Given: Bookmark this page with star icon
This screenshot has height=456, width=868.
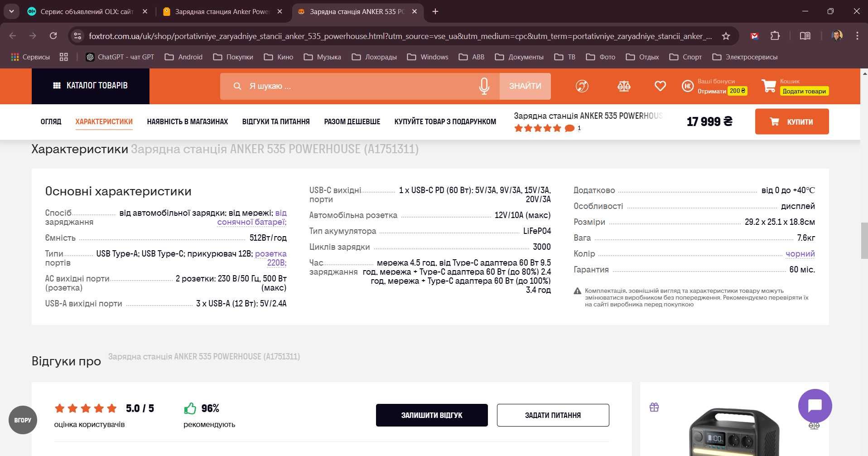Looking at the screenshot, I should point(726,36).
